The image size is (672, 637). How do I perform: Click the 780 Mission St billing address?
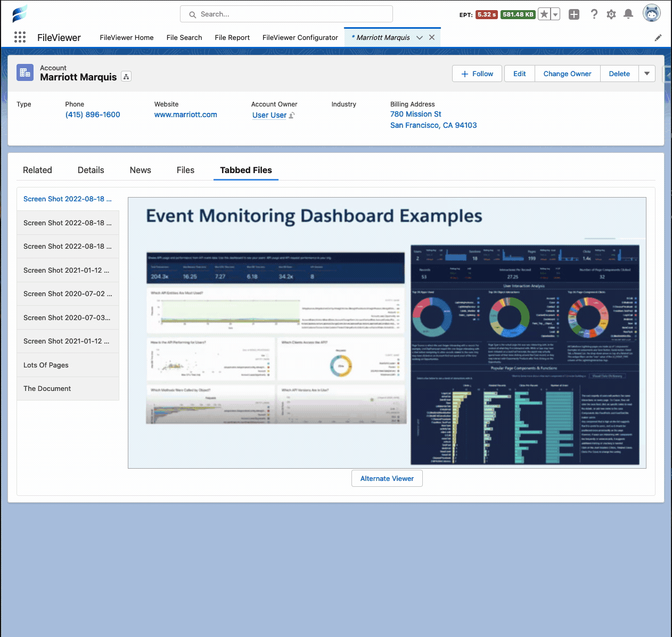point(416,114)
